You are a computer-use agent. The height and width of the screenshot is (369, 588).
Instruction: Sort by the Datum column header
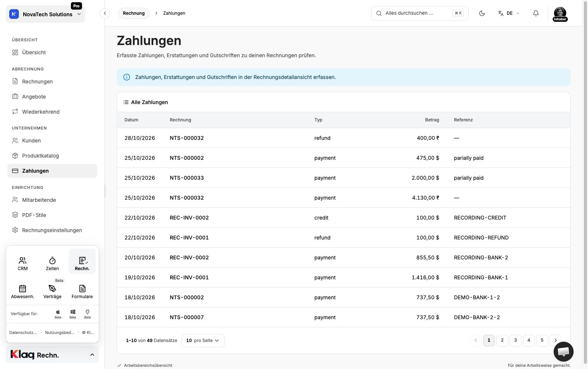[131, 120]
